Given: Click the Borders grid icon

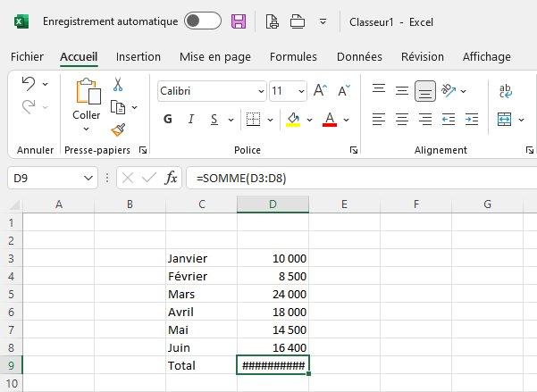Looking at the screenshot, I should tap(253, 120).
